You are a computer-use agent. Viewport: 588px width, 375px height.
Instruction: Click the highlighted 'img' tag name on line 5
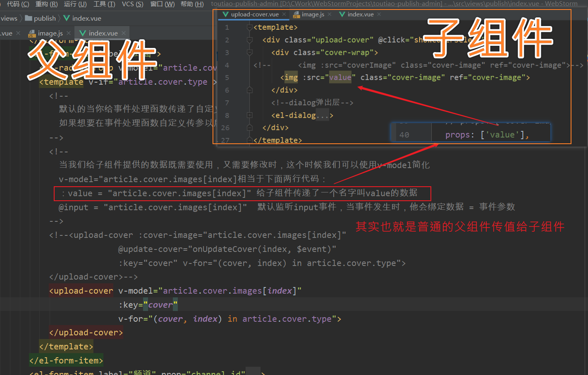291,78
